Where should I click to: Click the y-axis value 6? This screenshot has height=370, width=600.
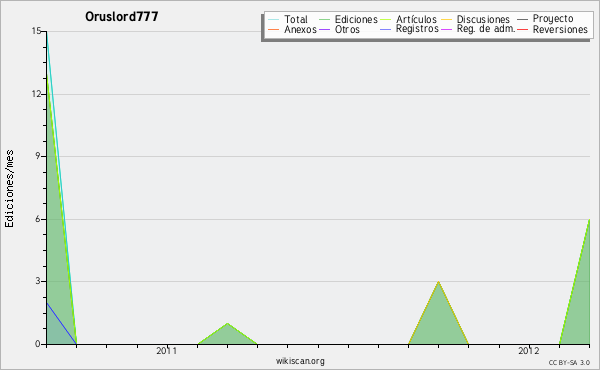point(38,219)
